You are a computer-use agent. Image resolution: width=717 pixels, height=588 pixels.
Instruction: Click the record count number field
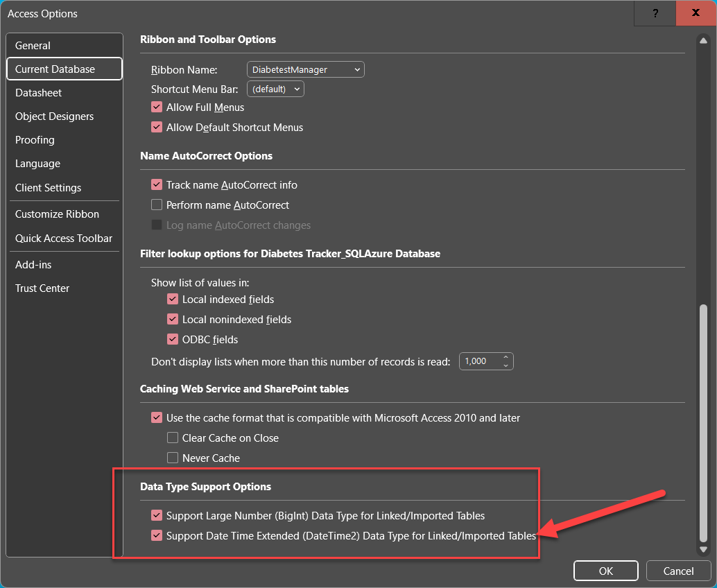click(x=477, y=361)
